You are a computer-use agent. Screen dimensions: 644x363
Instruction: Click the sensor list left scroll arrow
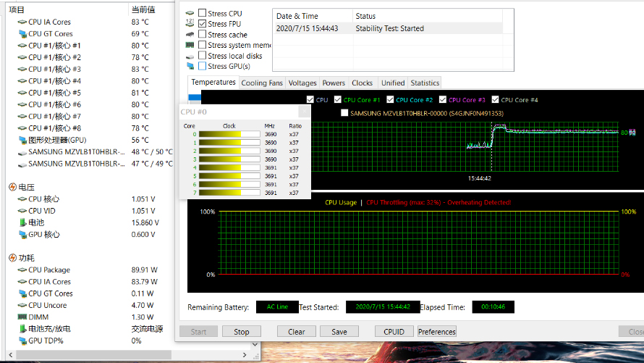(11, 355)
